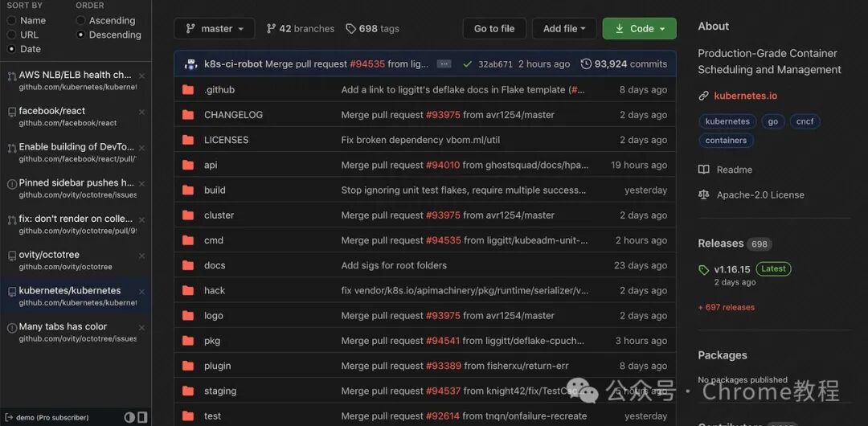The height and width of the screenshot is (426, 868).
Task: Toggle the dark mode half-circle icon
Action: coord(129,417)
